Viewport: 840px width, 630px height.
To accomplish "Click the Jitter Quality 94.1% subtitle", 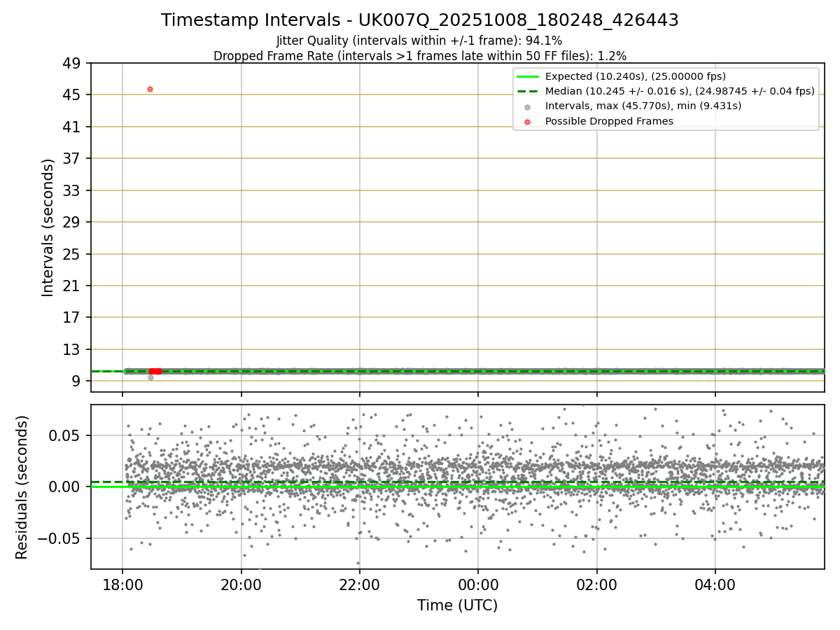I will (x=419, y=41).
